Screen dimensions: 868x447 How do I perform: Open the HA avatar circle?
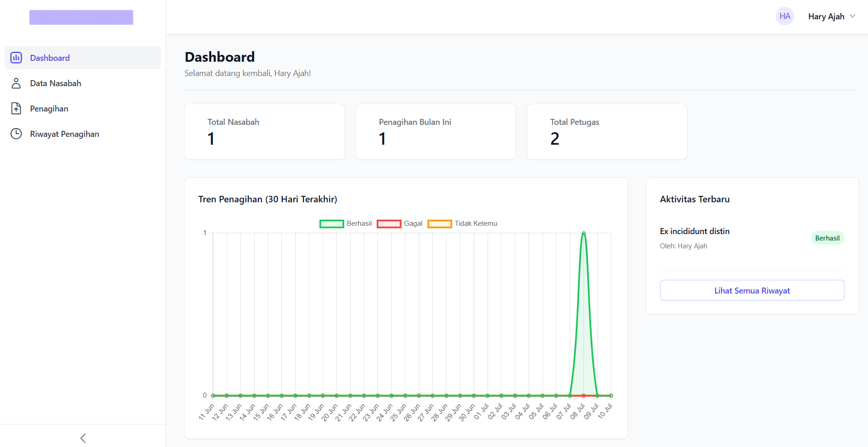tap(785, 16)
